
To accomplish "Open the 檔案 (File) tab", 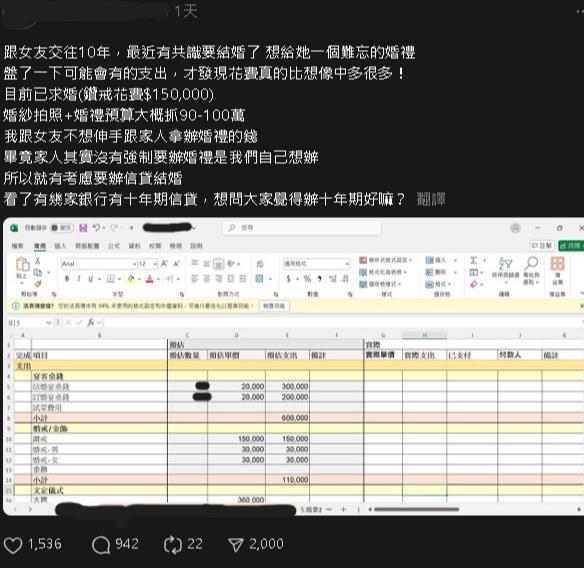I will point(18,246).
